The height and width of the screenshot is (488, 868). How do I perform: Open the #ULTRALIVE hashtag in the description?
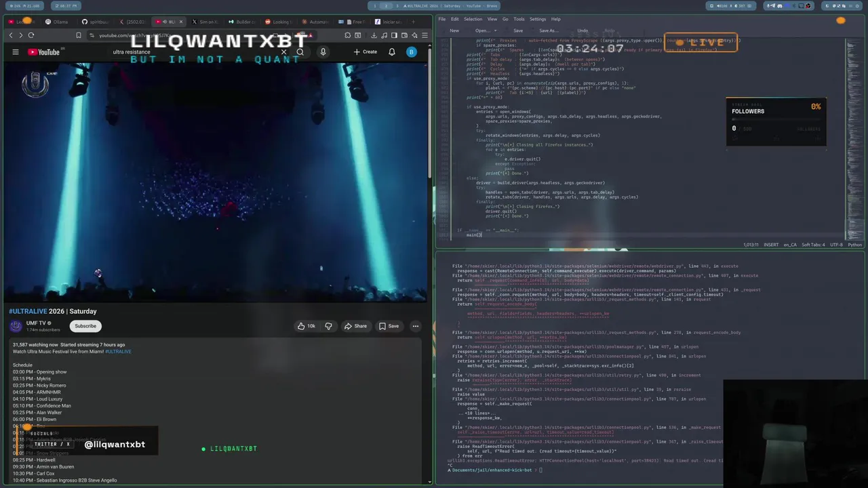point(118,352)
